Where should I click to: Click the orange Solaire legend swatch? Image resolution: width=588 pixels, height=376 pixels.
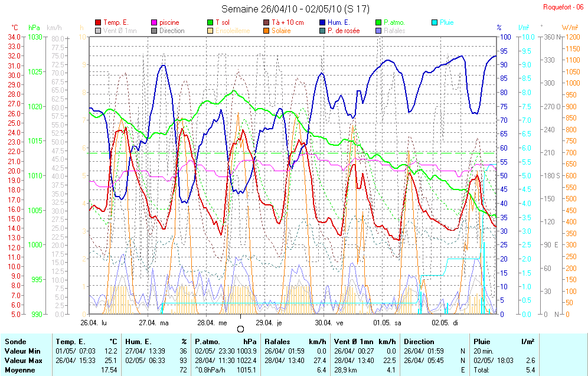click(x=266, y=31)
